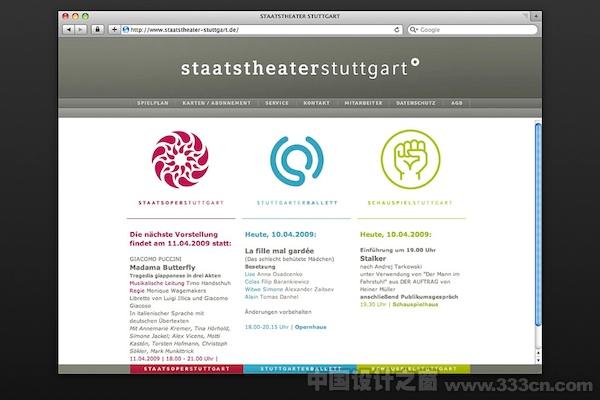The image size is (600, 400).
Task: Click the Stuttgarter Ballett blue circle logo
Action: click(x=297, y=160)
